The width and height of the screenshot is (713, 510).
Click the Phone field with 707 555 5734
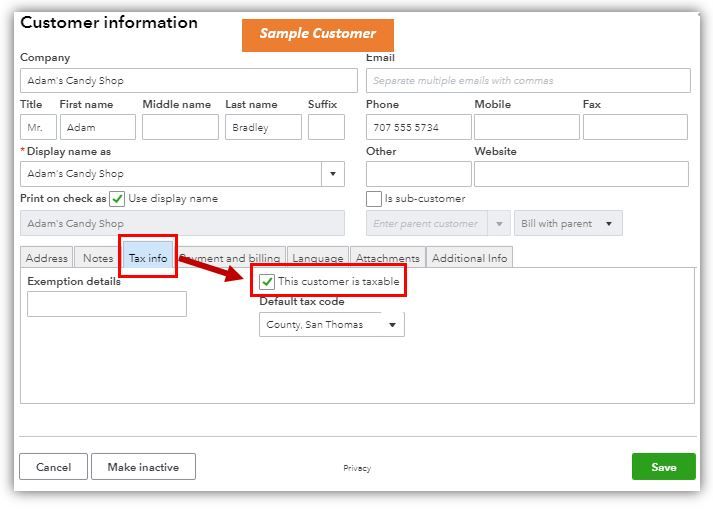click(x=418, y=127)
